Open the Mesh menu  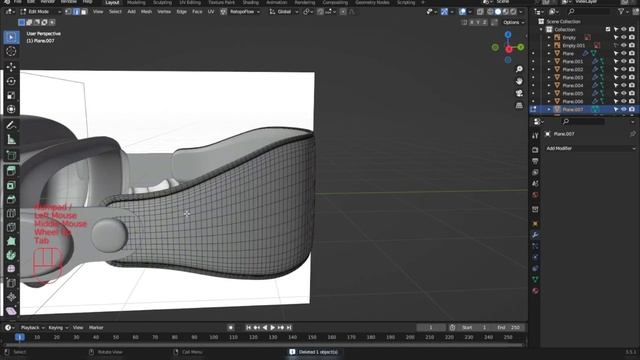147,12
